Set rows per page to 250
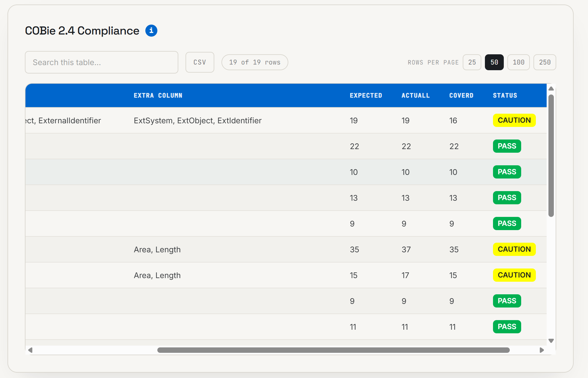Screen dimensions: 588x378 coord(545,62)
